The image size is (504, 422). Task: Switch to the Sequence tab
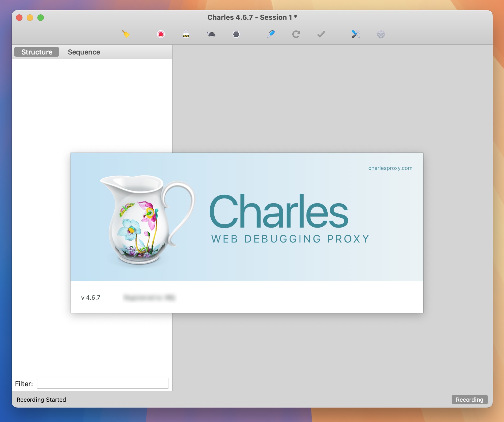(84, 52)
